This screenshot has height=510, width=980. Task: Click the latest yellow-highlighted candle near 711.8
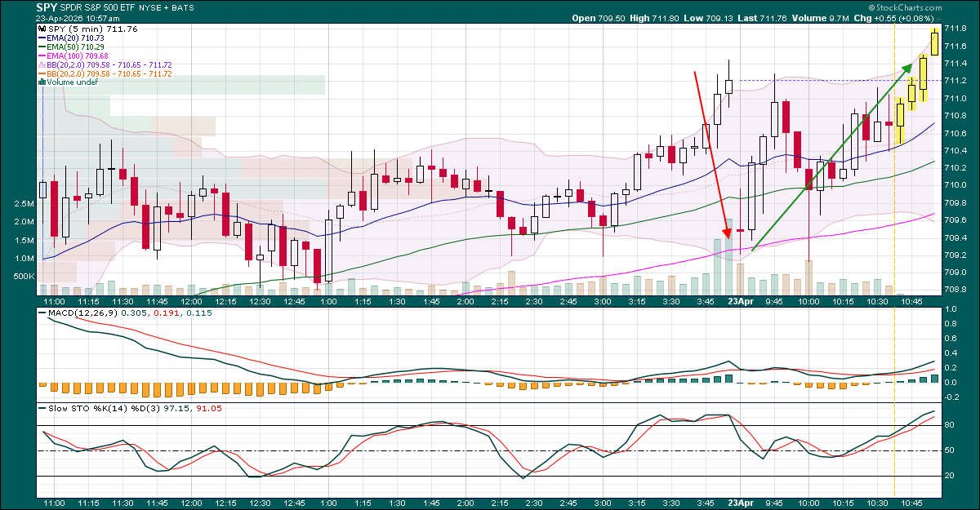pos(933,42)
